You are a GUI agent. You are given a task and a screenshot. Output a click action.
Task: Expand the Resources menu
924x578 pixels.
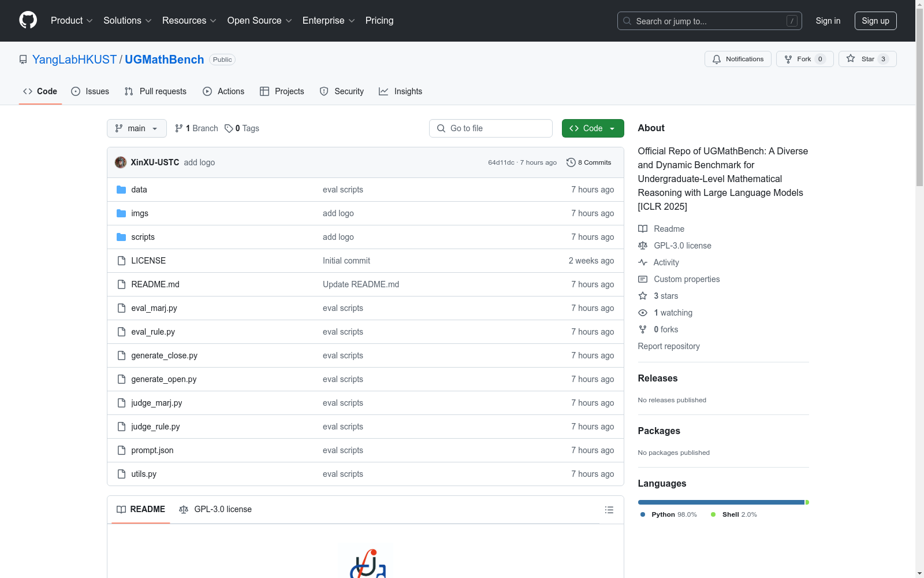pyautogui.click(x=189, y=21)
